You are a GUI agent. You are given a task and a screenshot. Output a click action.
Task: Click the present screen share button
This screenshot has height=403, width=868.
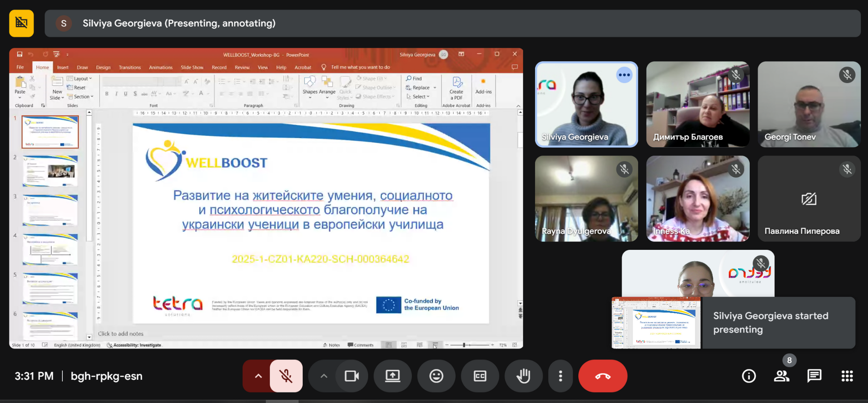point(392,376)
